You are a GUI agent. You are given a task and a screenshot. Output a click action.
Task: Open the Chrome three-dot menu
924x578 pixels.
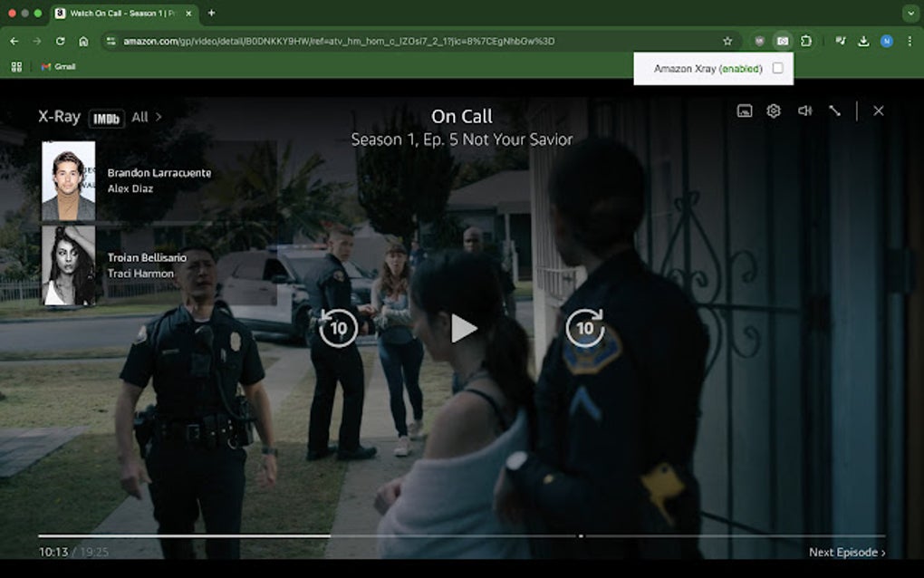click(909, 41)
